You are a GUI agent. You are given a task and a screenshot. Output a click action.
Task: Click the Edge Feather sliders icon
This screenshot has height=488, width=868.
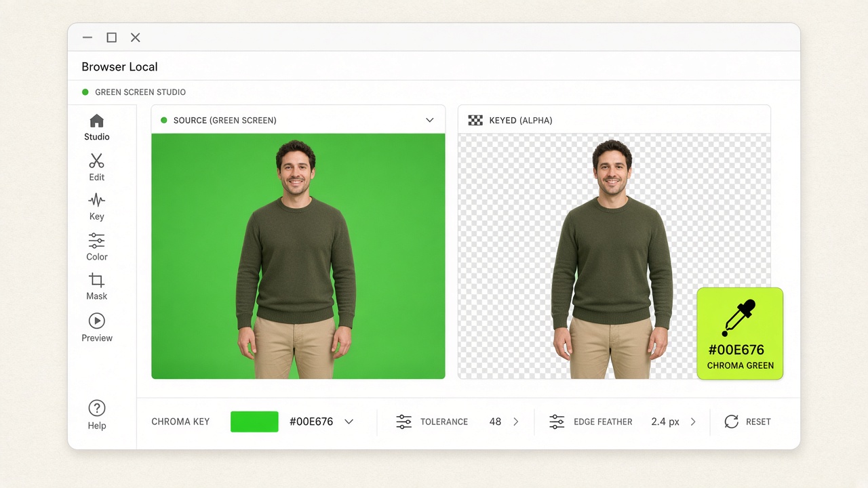[557, 422]
